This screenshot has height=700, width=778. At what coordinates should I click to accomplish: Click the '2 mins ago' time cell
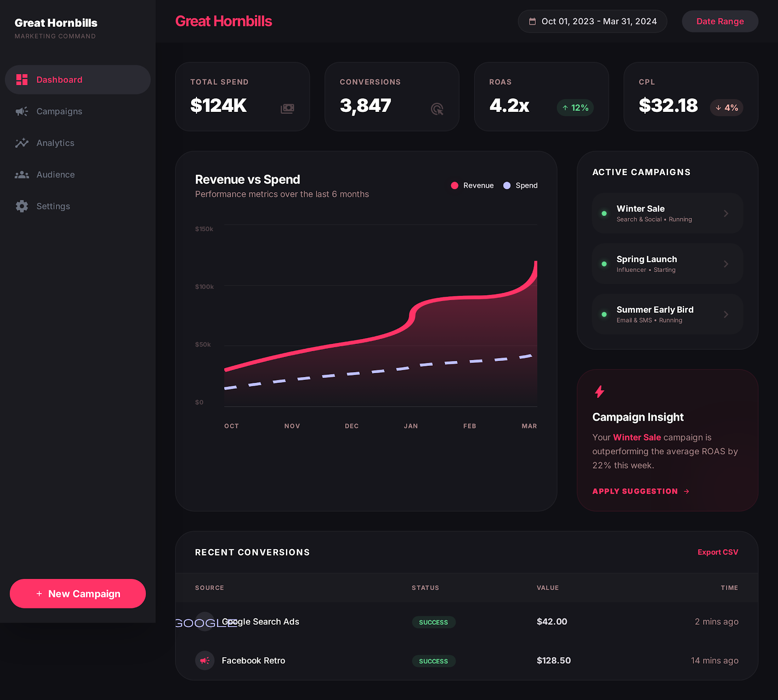point(717,622)
